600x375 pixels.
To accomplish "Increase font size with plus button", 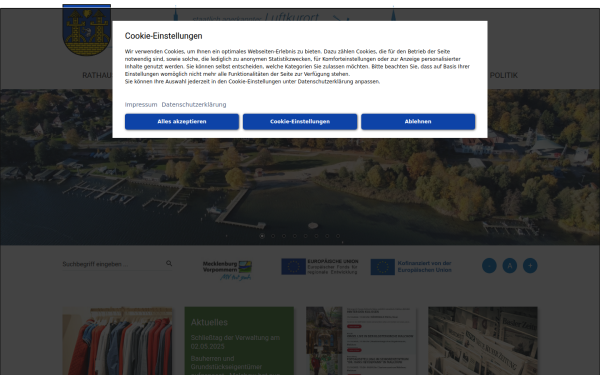I will click(530, 266).
